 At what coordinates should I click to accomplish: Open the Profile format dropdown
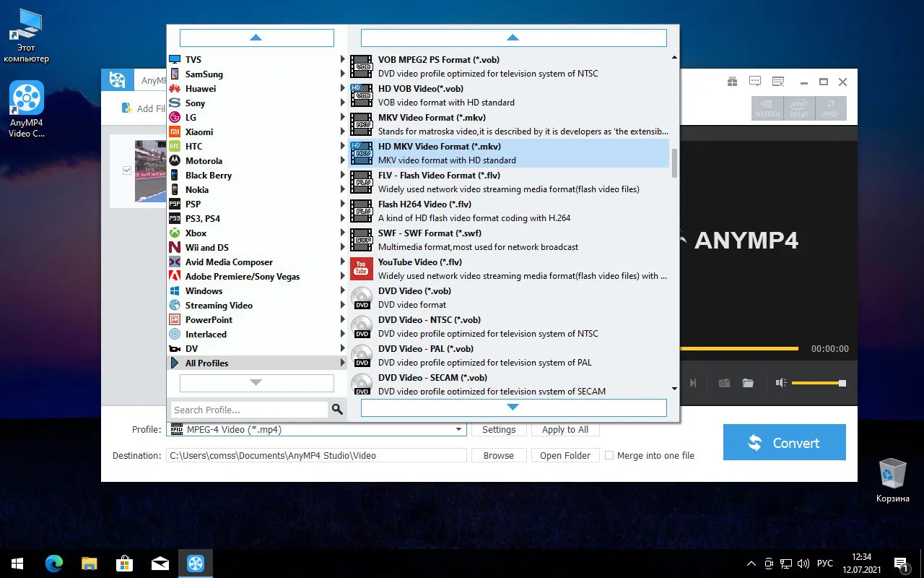click(459, 429)
